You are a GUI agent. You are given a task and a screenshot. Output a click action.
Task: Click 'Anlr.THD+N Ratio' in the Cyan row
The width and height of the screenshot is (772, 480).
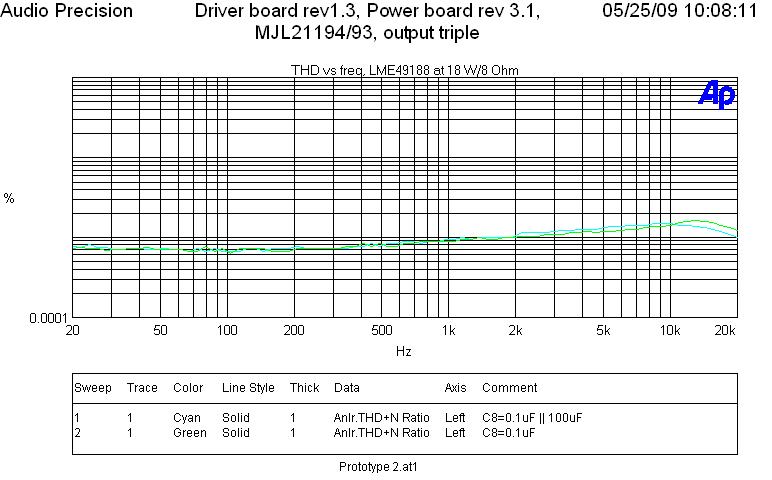pyautogui.click(x=382, y=418)
